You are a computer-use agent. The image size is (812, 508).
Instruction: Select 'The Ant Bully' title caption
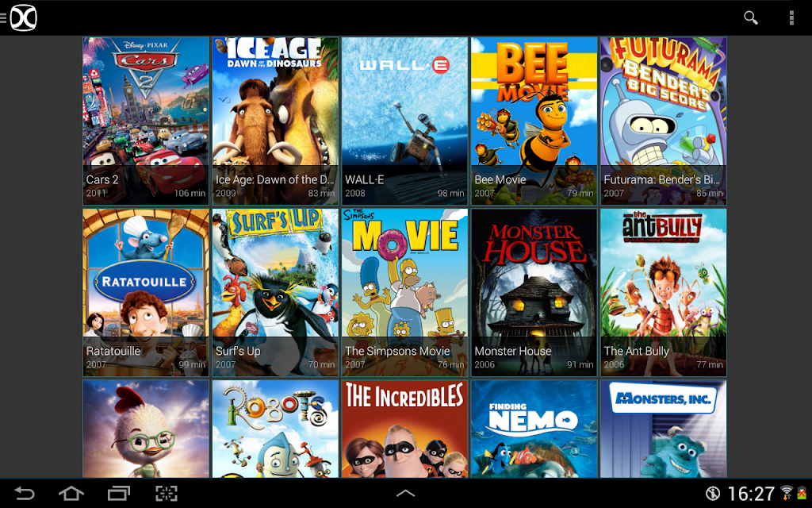click(637, 351)
